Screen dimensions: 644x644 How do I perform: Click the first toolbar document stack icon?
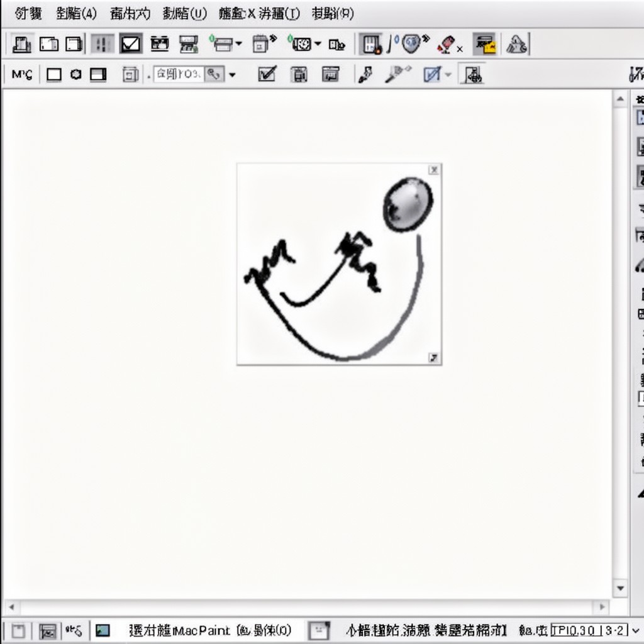21,44
